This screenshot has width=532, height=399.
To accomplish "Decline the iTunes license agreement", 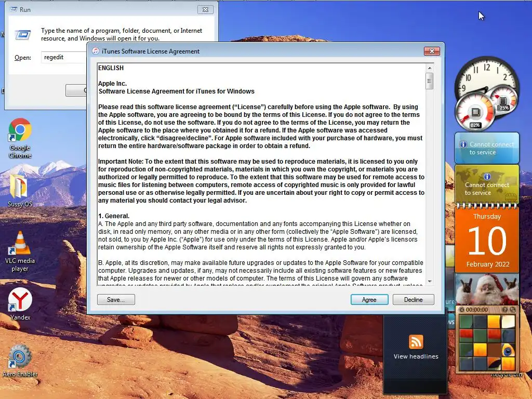I will (413, 300).
